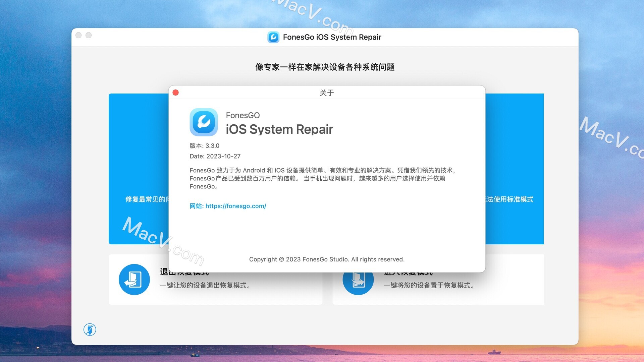Click the main heading 像专家一样在家解决设备各种系统问题
644x362 pixels.
[325, 67]
